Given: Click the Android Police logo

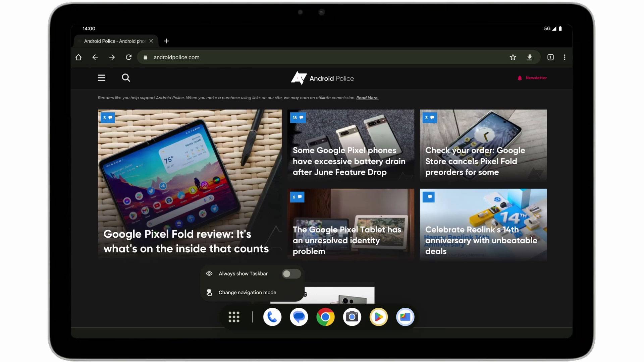Looking at the screenshot, I should pos(322,78).
